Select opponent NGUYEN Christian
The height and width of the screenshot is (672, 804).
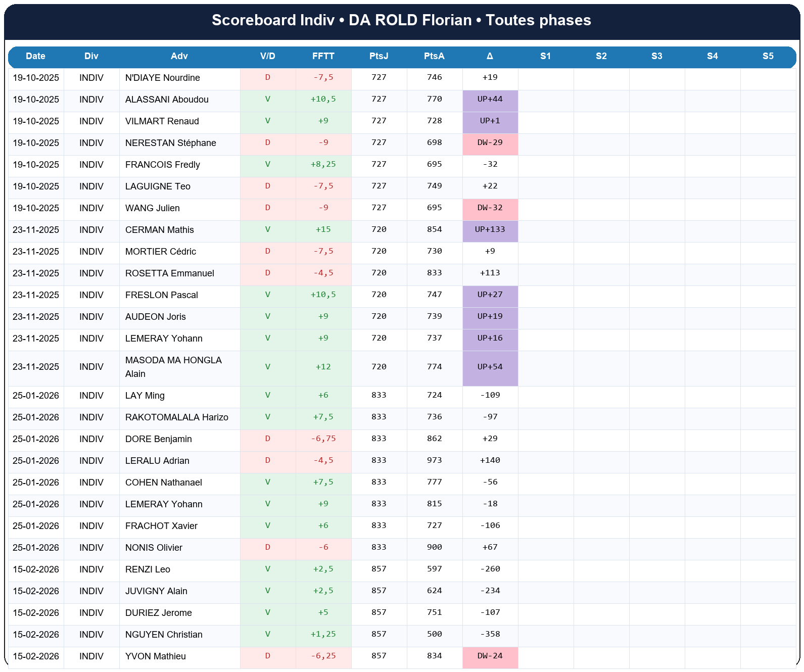click(164, 635)
